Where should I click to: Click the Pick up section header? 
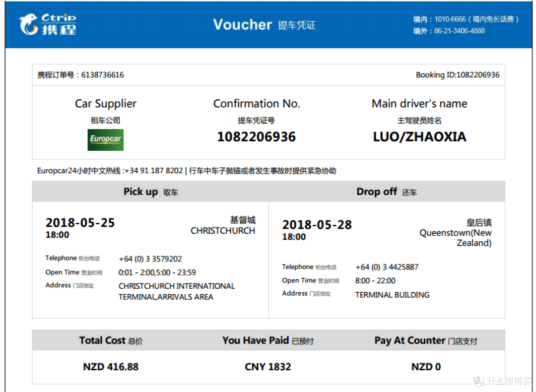(x=150, y=192)
